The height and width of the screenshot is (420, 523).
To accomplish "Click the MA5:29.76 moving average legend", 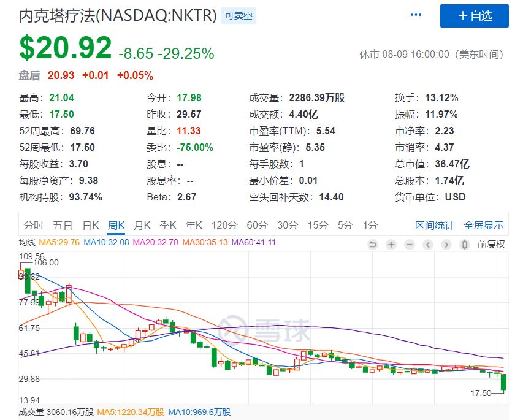I will tap(59, 242).
